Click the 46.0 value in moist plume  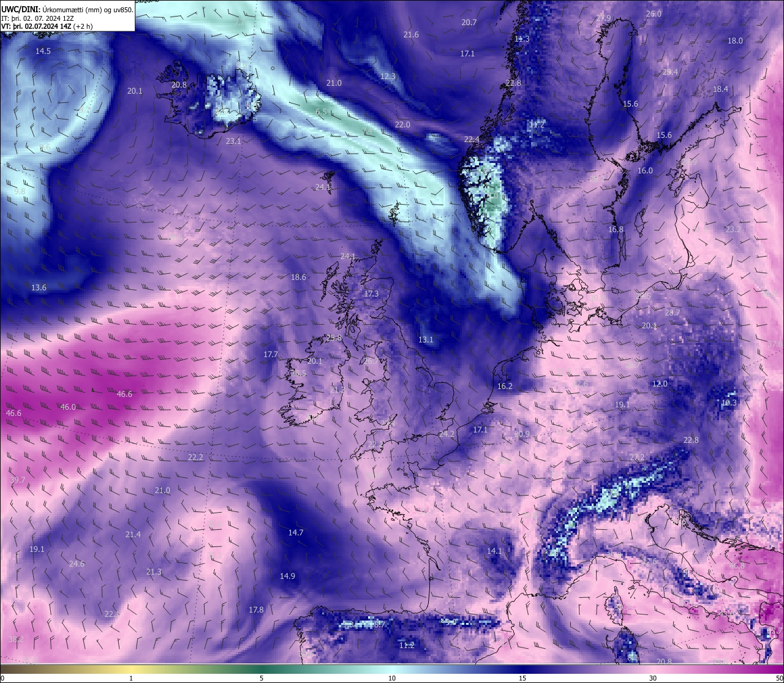[x=68, y=407]
